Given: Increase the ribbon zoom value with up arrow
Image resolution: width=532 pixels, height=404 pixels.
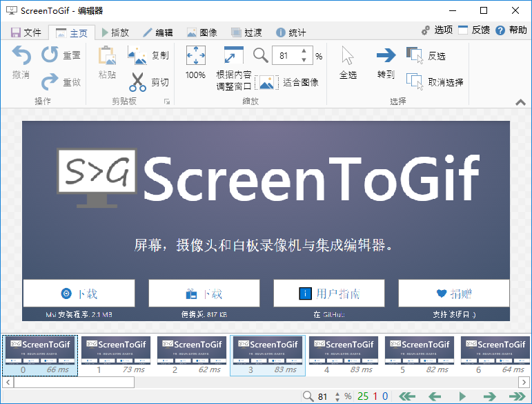Looking at the screenshot, I should [304, 52].
